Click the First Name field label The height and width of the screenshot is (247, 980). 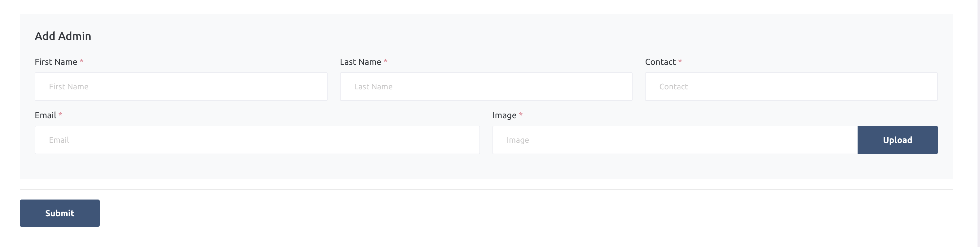point(56,62)
